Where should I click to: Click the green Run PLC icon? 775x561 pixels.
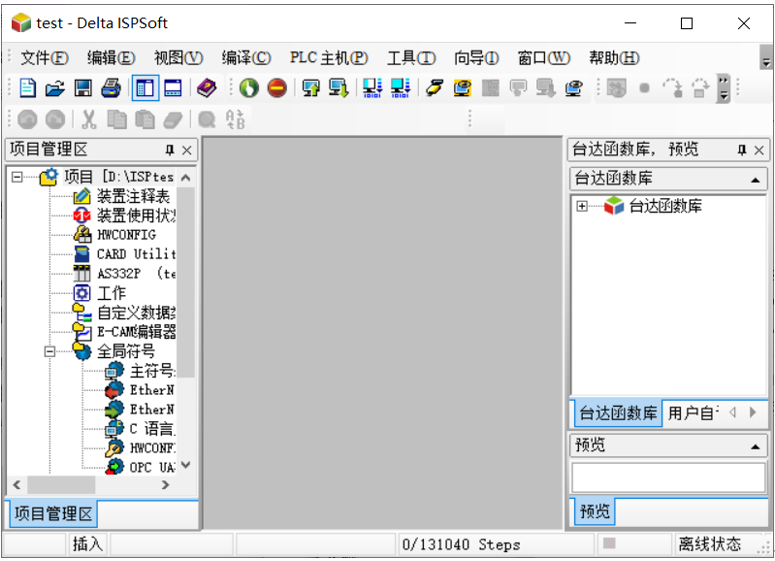(249, 88)
